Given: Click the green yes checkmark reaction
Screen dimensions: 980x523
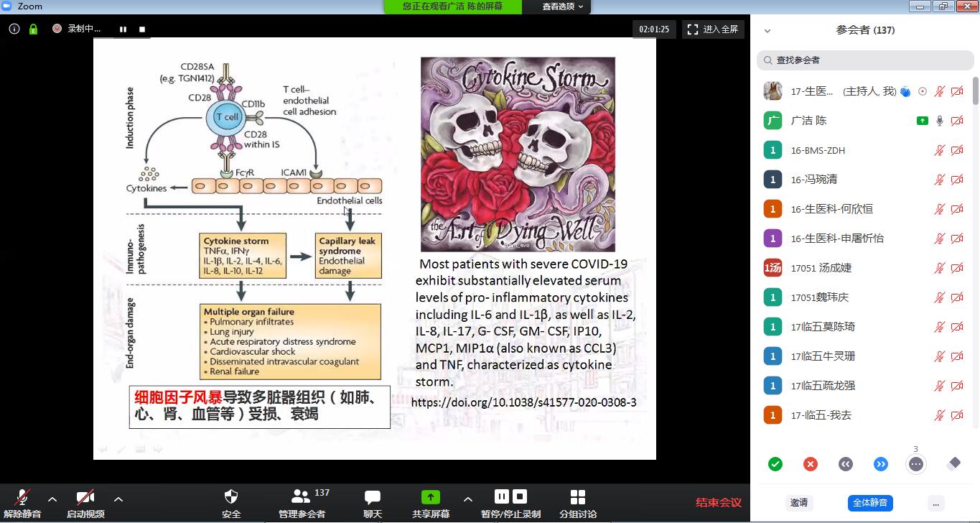Looking at the screenshot, I should [775, 464].
